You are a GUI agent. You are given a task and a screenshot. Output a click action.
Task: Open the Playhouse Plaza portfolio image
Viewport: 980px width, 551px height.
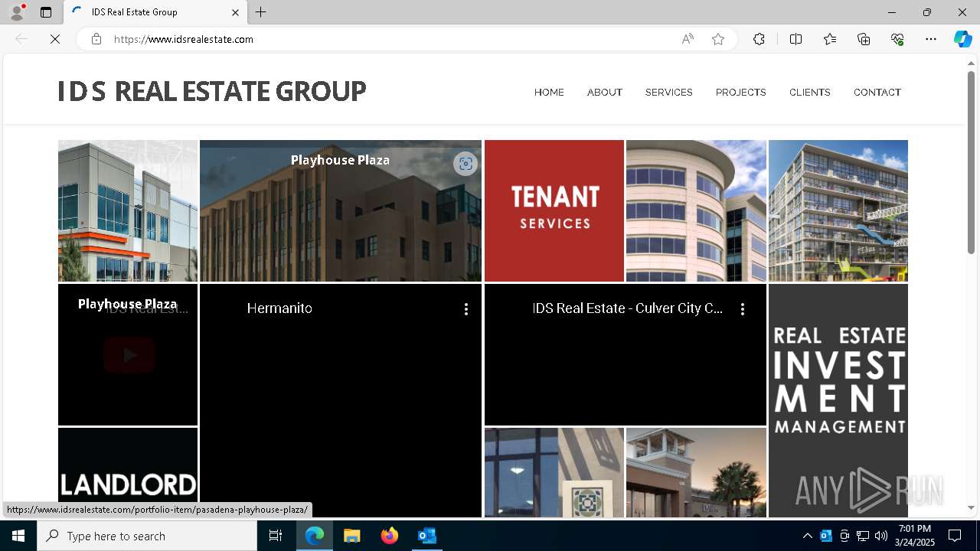(341, 210)
